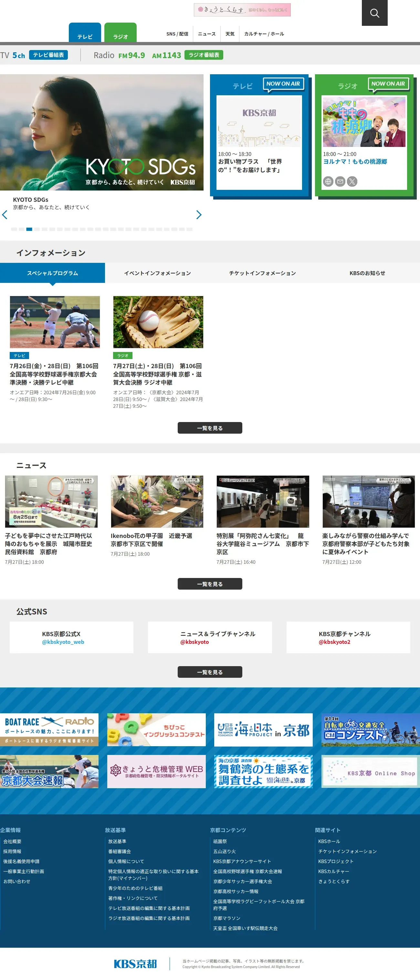The image size is (420, 980).
Task: Click 一覧を見る under News section
Action: click(210, 584)
